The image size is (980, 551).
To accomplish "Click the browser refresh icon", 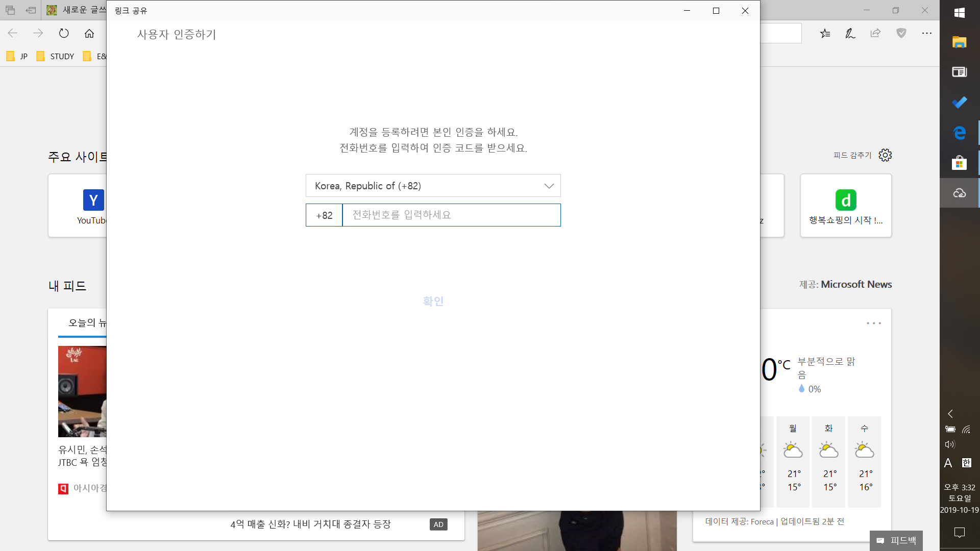I will [64, 34].
